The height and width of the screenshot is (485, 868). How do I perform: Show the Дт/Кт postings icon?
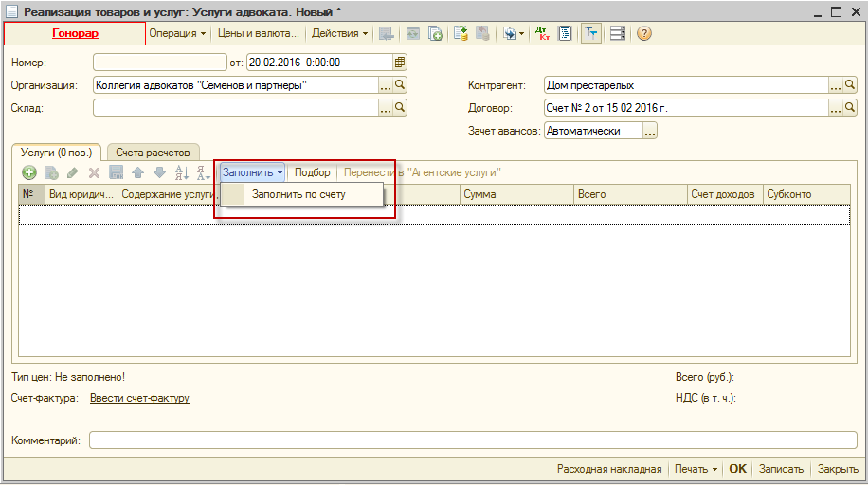click(x=542, y=33)
